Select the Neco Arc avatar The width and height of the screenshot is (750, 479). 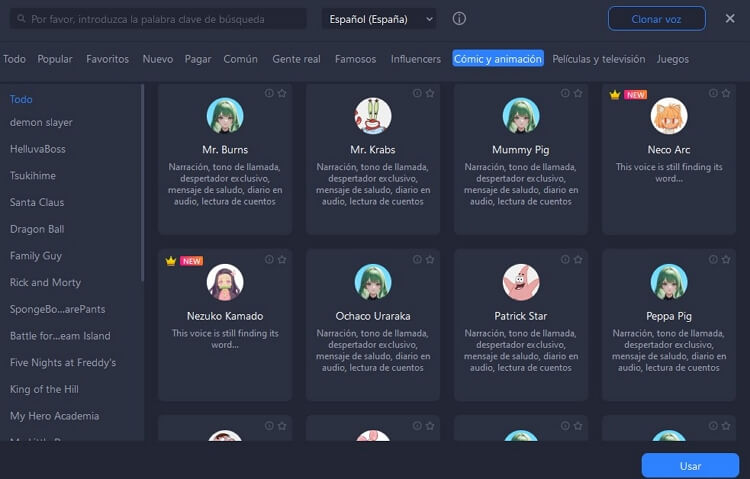click(669, 116)
